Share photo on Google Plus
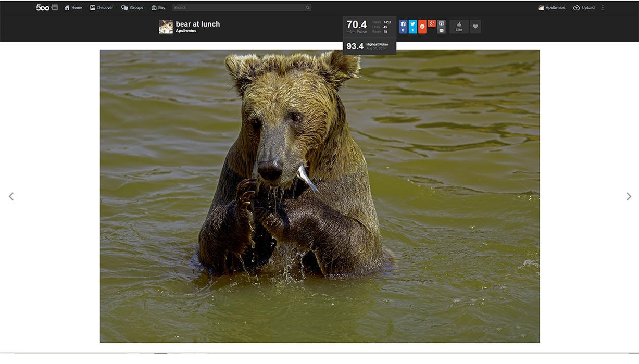 (432, 24)
